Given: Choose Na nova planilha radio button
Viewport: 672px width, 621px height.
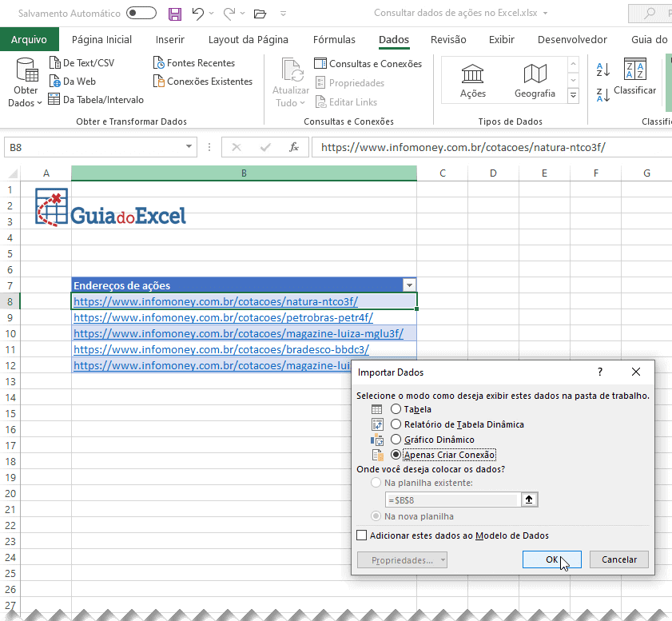Looking at the screenshot, I should tap(376, 516).
